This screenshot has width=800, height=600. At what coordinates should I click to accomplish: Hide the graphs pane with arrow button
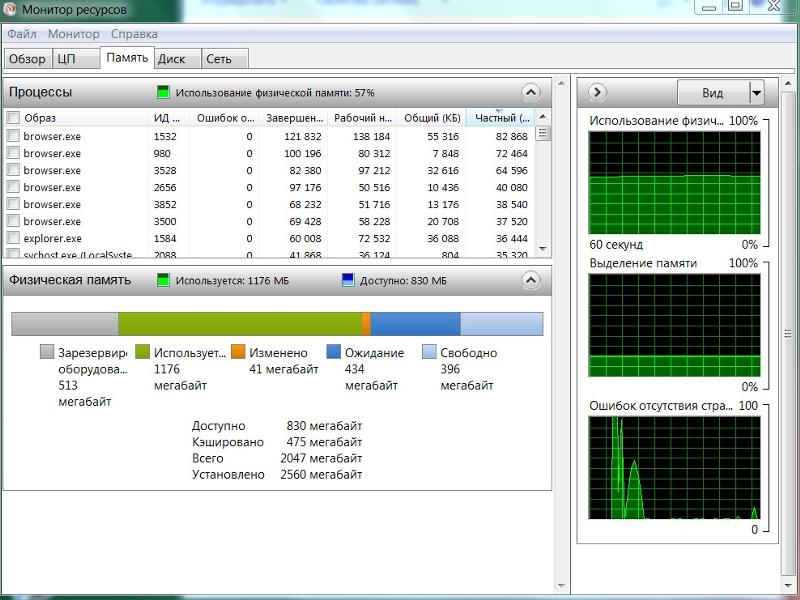[598, 93]
